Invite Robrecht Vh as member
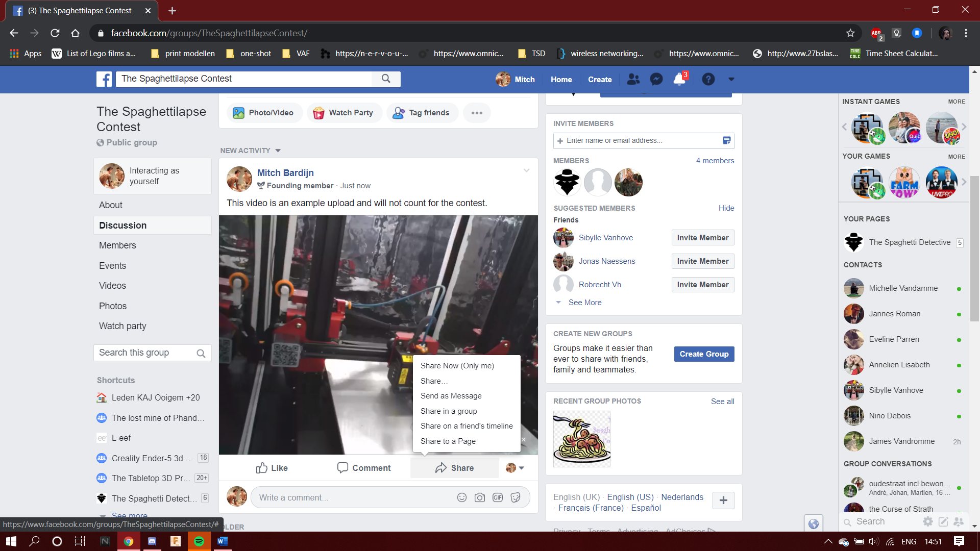The height and width of the screenshot is (551, 980). click(703, 285)
